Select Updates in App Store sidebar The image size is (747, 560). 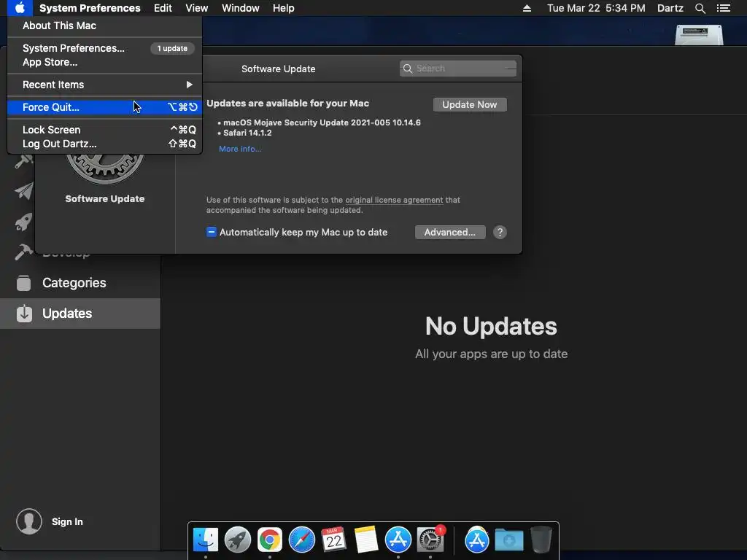pyautogui.click(x=80, y=314)
